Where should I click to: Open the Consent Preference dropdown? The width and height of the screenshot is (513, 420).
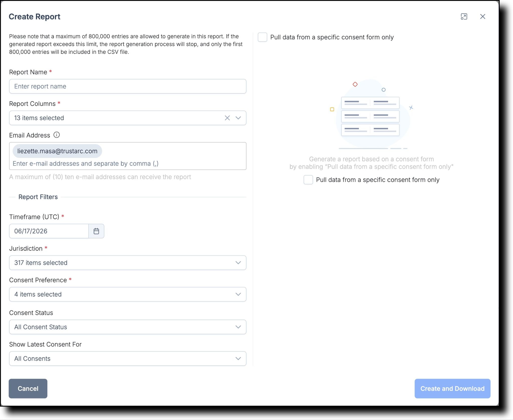(128, 294)
